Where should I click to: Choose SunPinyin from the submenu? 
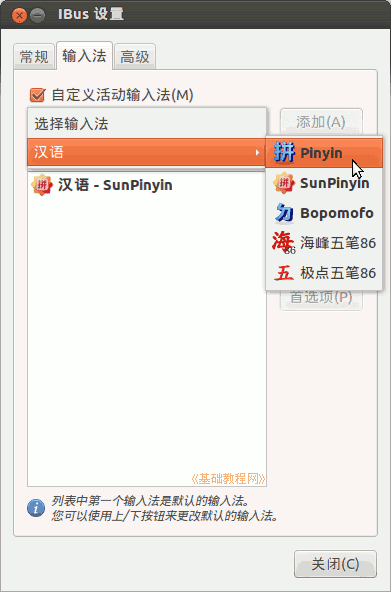[x=324, y=183]
